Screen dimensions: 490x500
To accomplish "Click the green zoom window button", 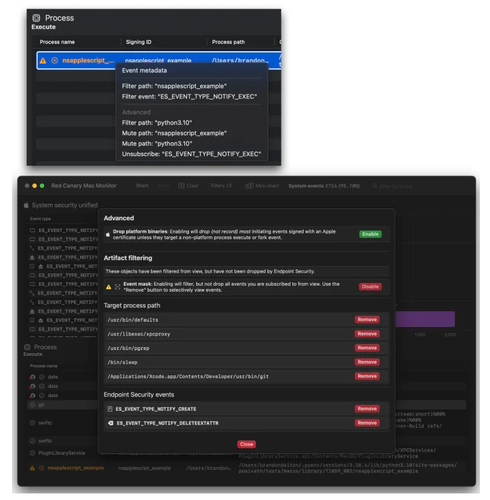I will tap(42, 186).
